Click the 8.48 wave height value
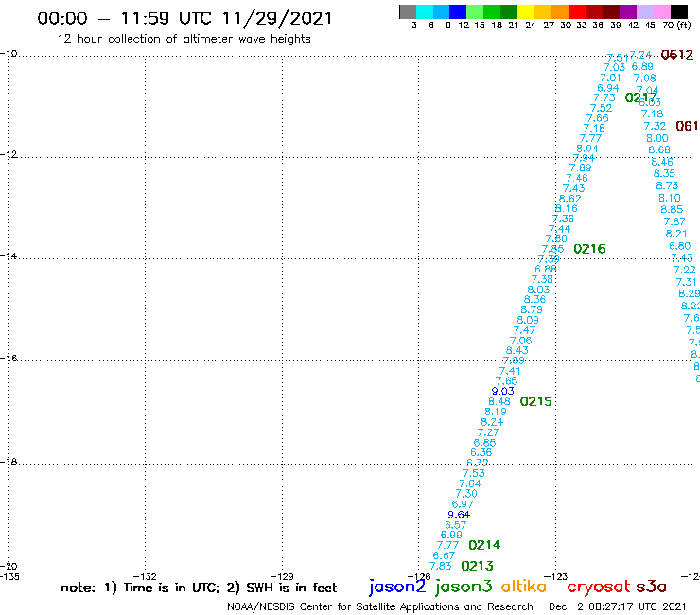Screen dimensions: 700x615 499,401
